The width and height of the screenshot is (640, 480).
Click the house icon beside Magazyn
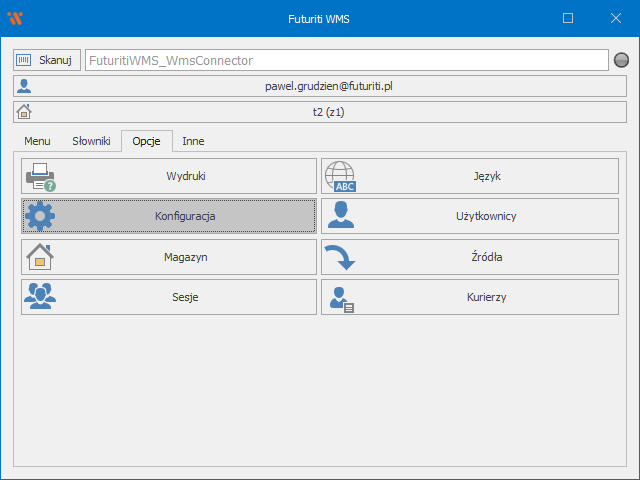[x=40, y=257]
